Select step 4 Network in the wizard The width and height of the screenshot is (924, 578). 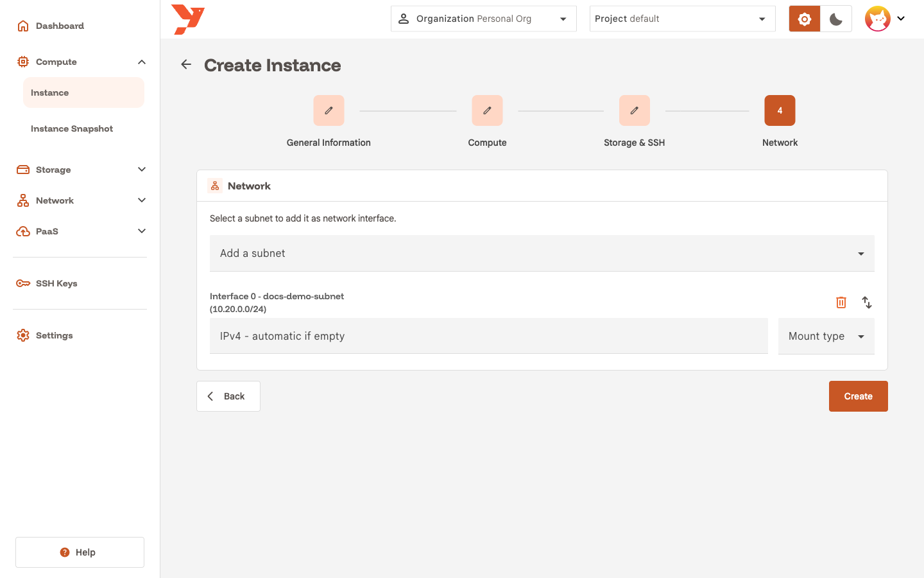(x=780, y=110)
